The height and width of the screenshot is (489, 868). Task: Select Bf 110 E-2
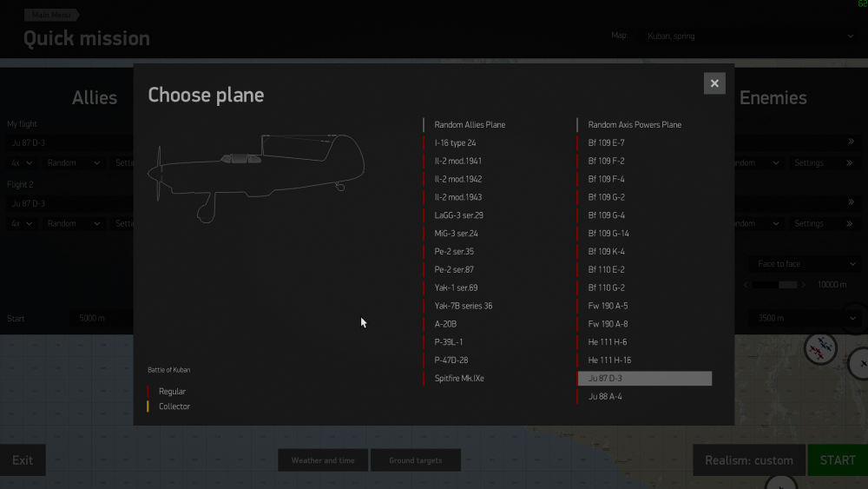pyautogui.click(x=606, y=270)
